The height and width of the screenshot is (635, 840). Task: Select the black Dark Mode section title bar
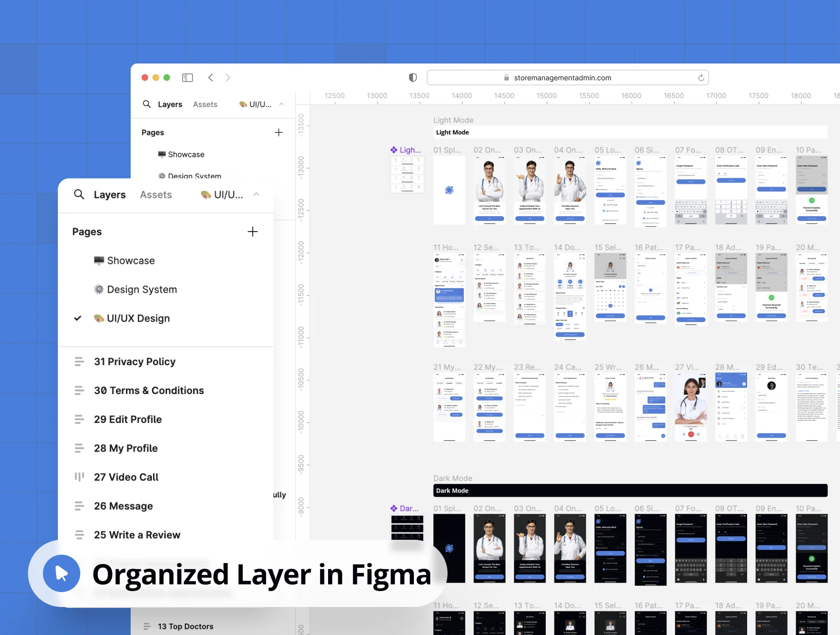[x=630, y=491]
